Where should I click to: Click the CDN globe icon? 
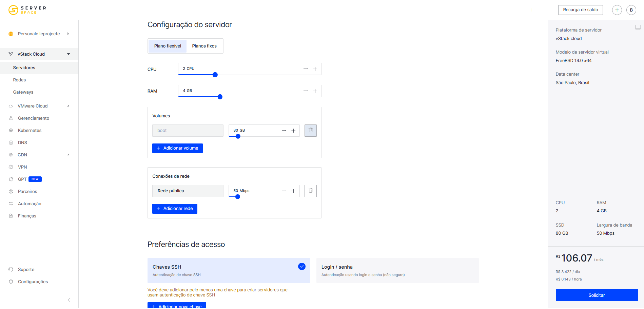coord(11,155)
